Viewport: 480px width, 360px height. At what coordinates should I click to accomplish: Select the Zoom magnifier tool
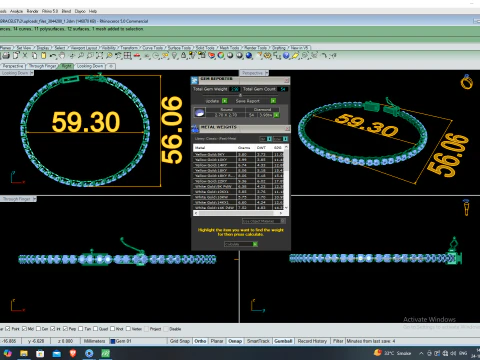point(80,56)
